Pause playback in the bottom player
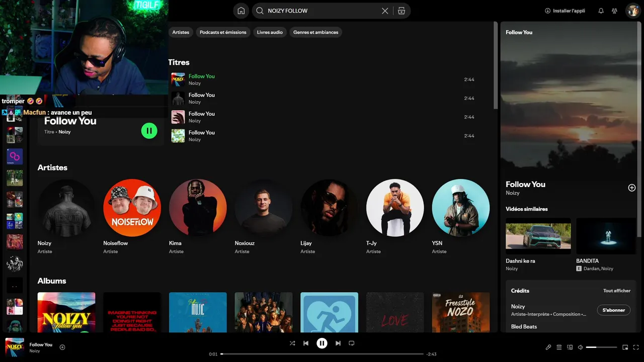This screenshot has height=362, width=644. point(322,343)
